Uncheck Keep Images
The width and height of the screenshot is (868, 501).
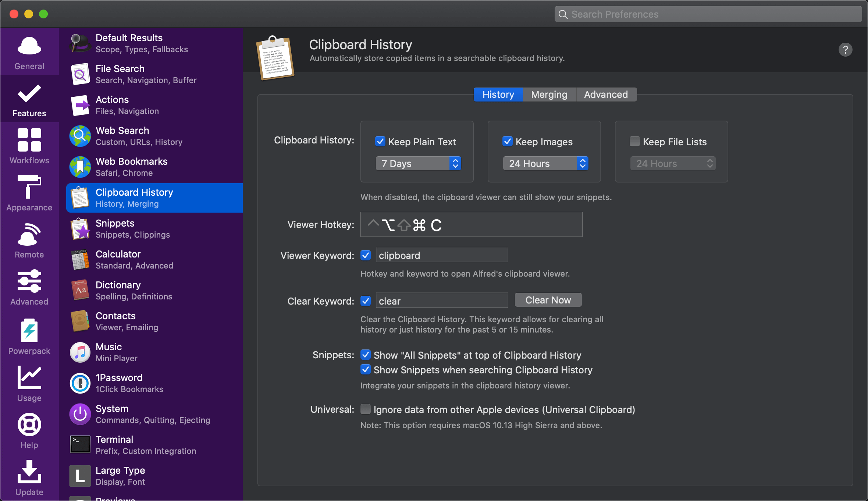tap(507, 142)
